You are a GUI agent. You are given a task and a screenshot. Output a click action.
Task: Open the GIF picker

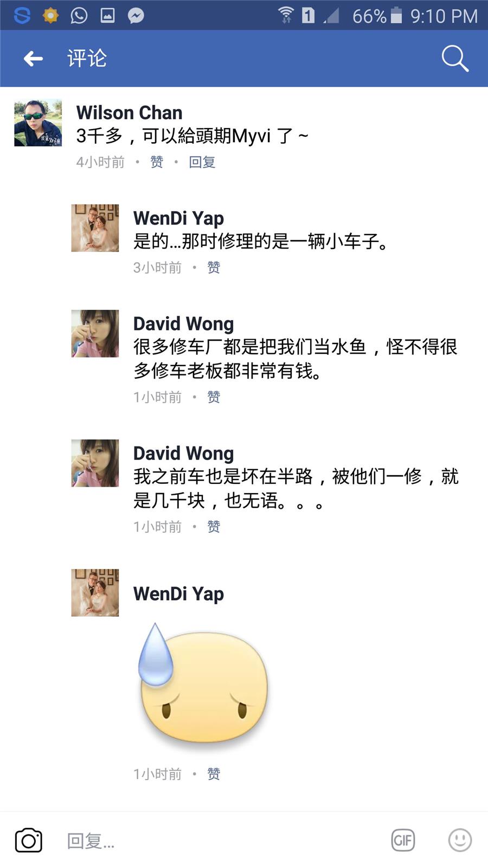click(403, 840)
